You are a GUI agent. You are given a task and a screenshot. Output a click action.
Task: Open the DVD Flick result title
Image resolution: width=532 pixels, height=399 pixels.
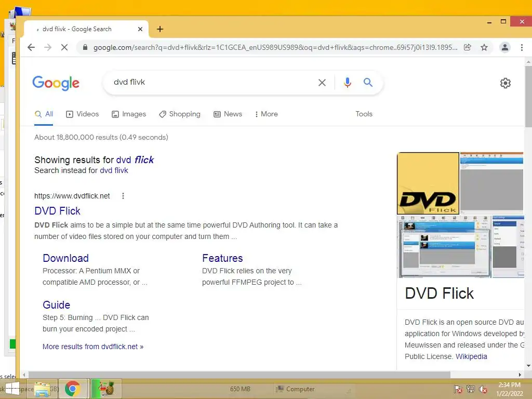[57, 211]
